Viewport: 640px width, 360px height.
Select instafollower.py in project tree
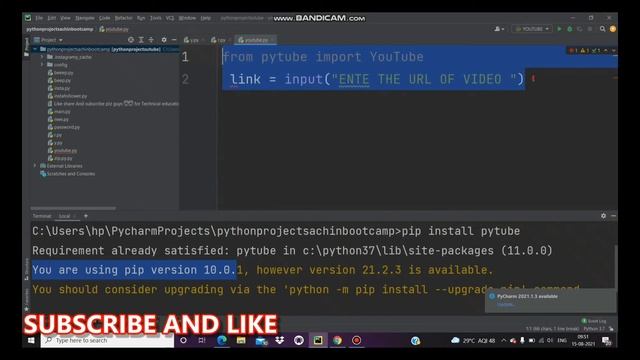67,96
